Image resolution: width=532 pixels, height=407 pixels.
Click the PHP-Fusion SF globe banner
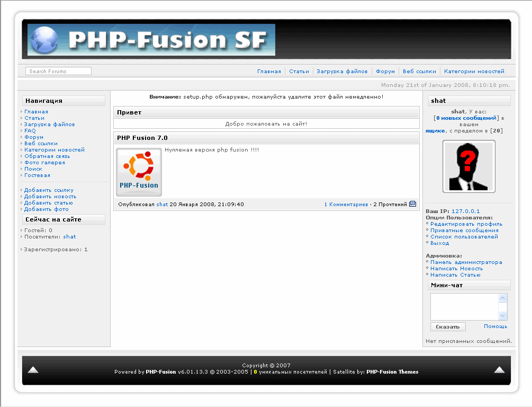tap(151, 40)
